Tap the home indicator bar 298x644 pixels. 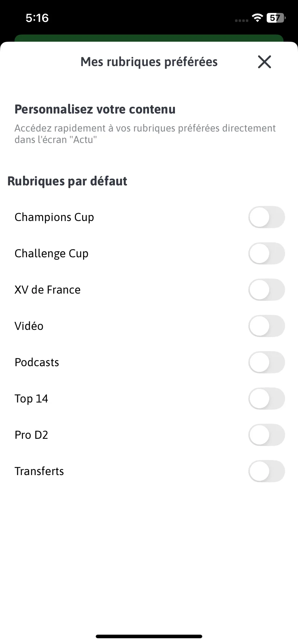click(149, 636)
